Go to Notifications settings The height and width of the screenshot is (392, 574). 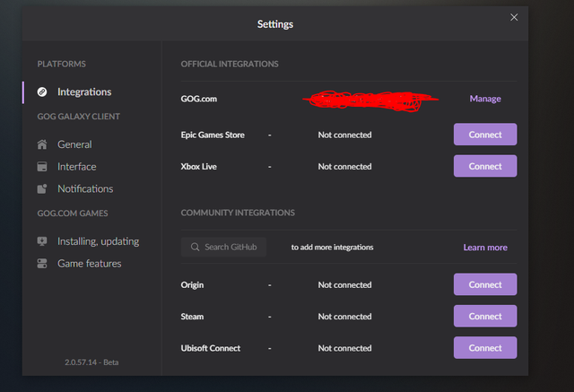tap(85, 189)
